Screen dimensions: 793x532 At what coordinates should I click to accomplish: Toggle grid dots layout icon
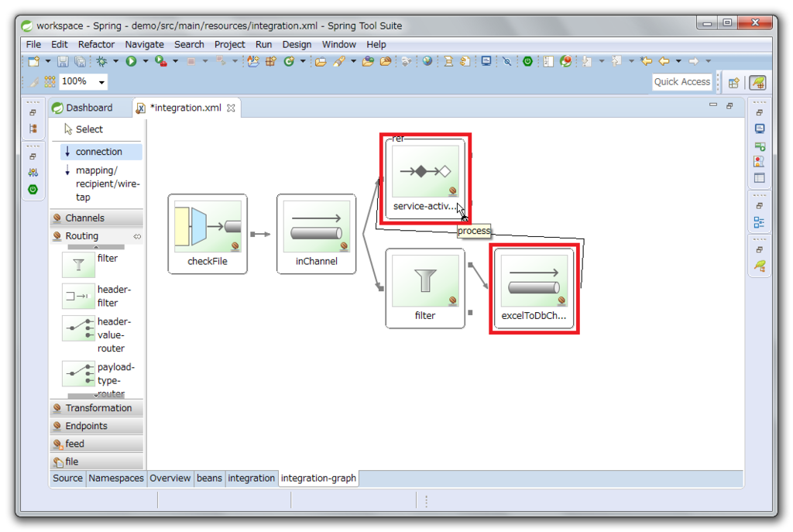50,81
